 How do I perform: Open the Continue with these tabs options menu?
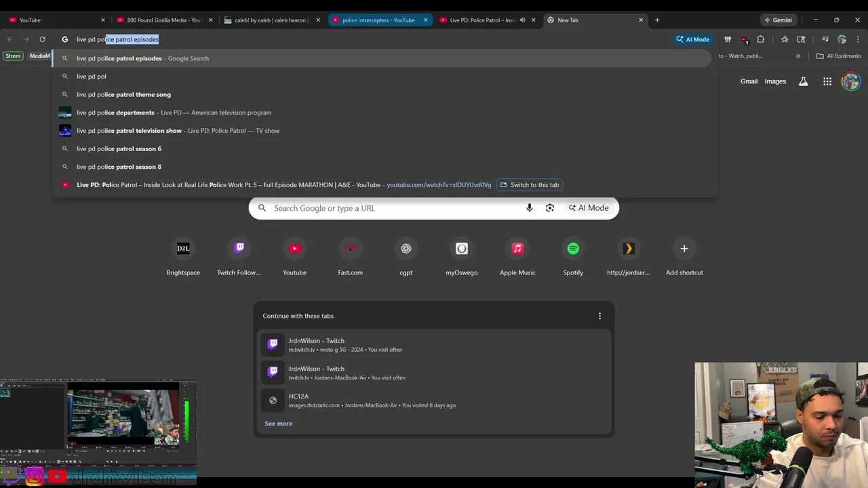tap(599, 316)
